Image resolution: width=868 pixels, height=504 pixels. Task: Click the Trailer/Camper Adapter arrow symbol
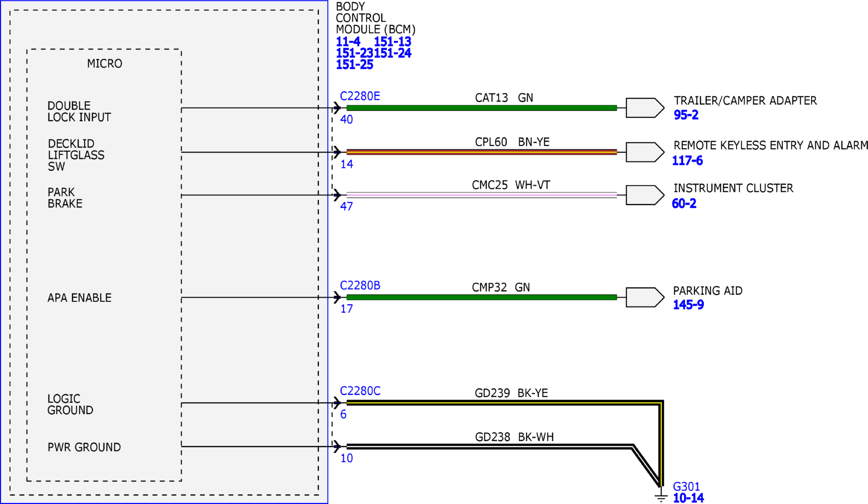tap(645, 108)
